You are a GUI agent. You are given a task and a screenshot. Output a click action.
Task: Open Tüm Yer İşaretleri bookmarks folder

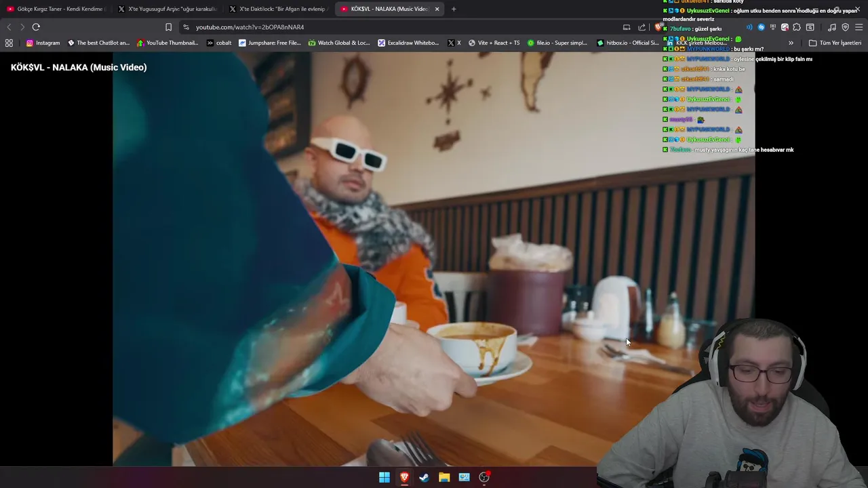(x=835, y=43)
